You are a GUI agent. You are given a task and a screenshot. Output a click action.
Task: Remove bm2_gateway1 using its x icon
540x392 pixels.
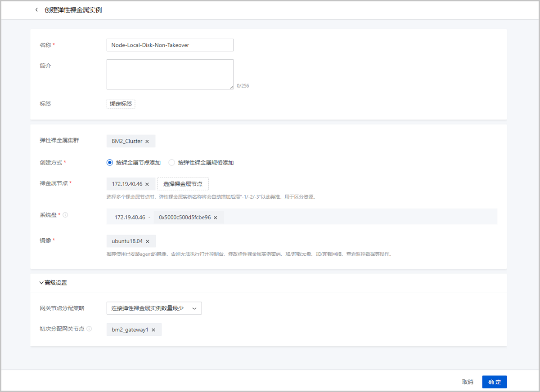(153, 330)
